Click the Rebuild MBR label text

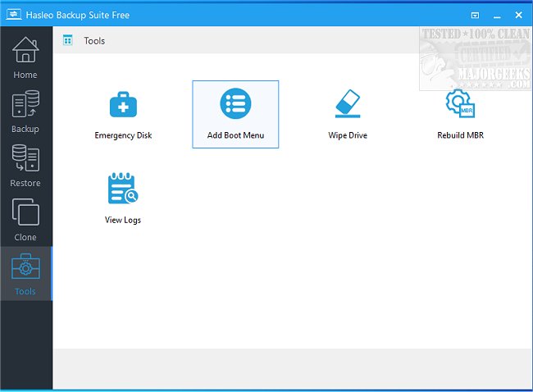tap(460, 135)
